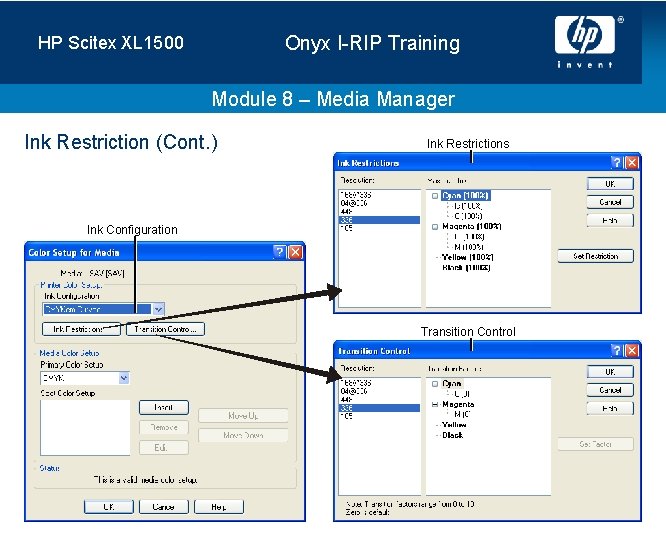Click the Set Factor button
This screenshot has height=539, width=666.
point(595,444)
